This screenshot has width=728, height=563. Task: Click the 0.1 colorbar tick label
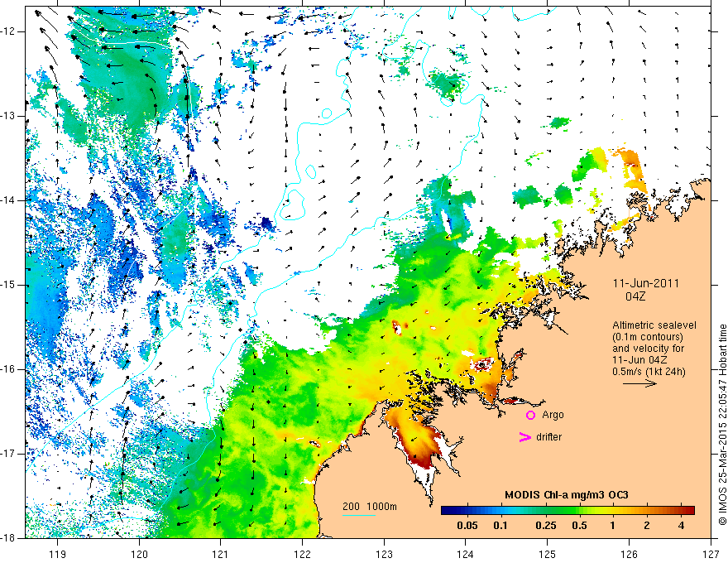[x=500, y=526]
